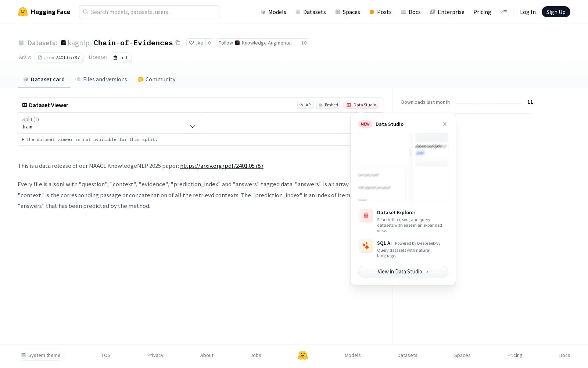The width and height of the screenshot is (588, 368).
Task: Focus the search models input field
Action: coord(150,12)
